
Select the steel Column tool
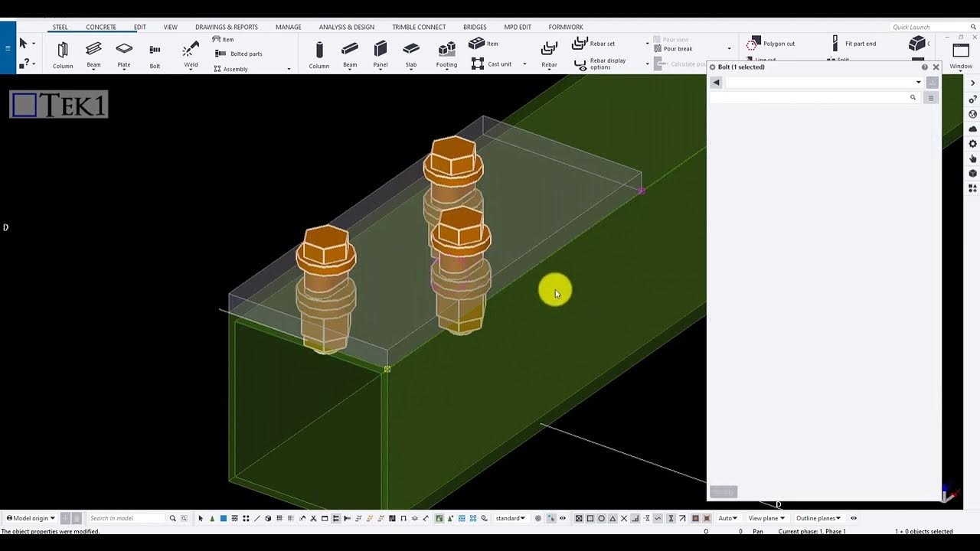pyautogui.click(x=63, y=54)
